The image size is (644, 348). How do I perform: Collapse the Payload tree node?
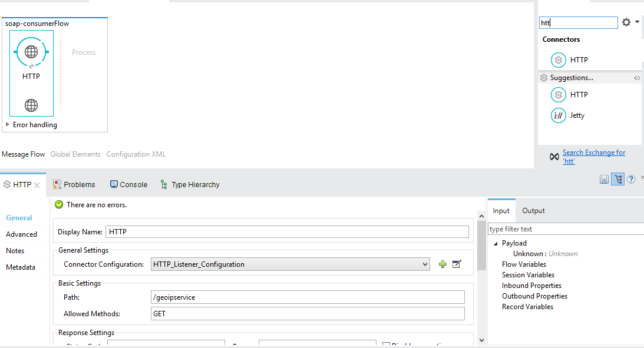pos(496,244)
